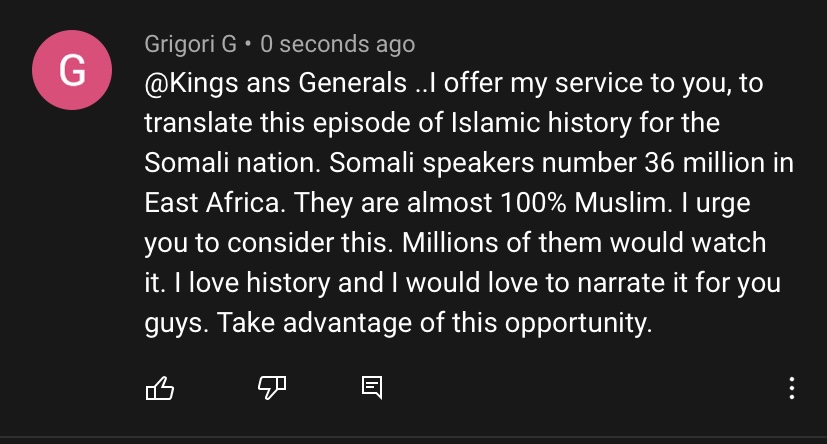827x444 pixels.
Task: Tap the 'you to consider this' text
Action: [x=268, y=243]
